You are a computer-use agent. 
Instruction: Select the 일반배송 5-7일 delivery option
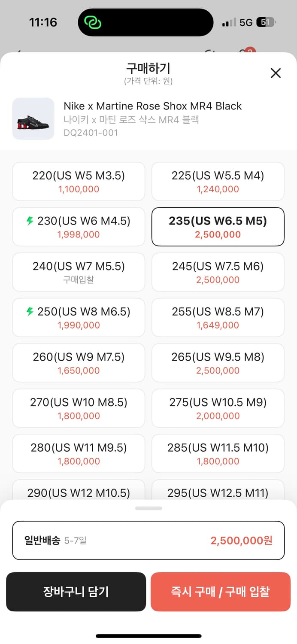pyautogui.click(x=148, y=541)
